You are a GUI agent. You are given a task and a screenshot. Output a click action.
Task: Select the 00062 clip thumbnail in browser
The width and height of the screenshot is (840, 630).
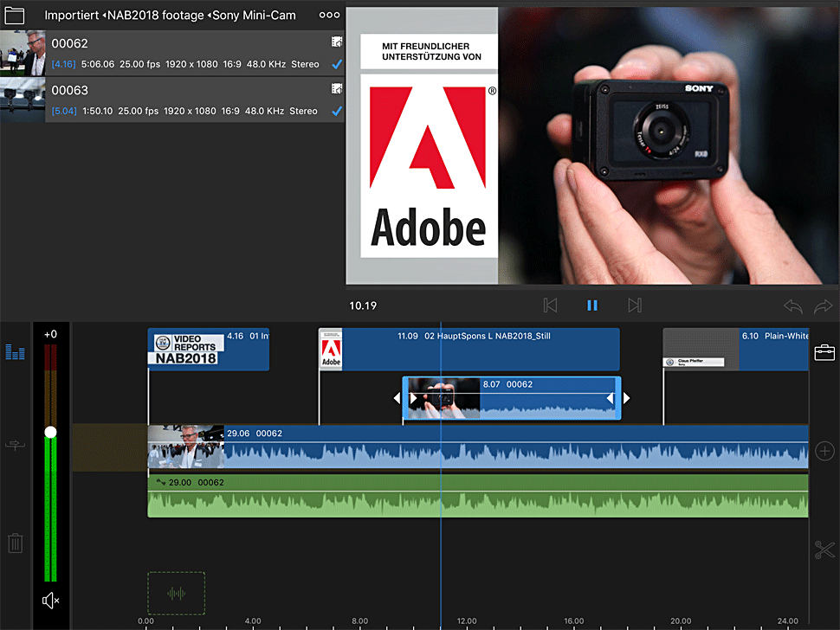pyautogui.click(x=23, y=53)
